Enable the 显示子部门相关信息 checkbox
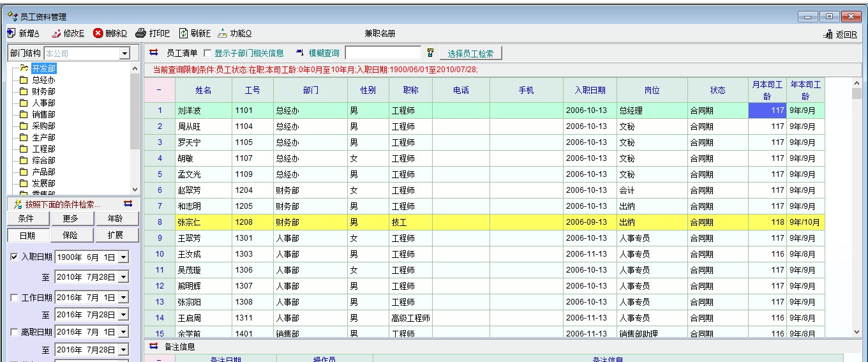 pyautogui.click(x=207, y=54)
